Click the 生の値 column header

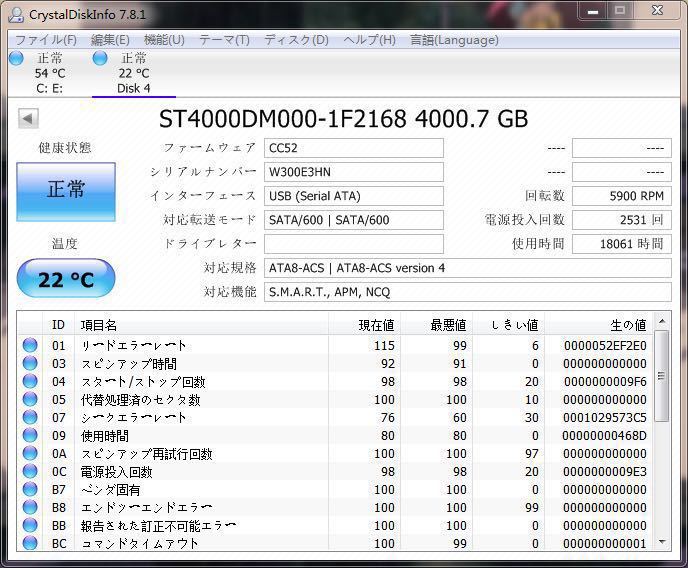[598, 325]
